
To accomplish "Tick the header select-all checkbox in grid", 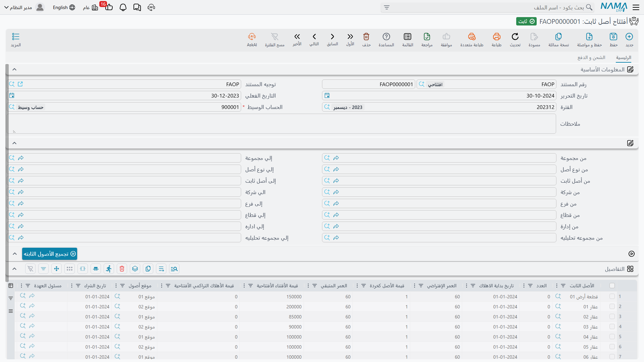I will click(612, 286).
